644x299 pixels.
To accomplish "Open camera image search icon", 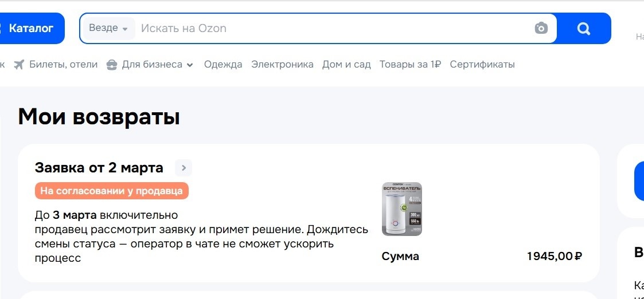I will [x=541, y=28].
